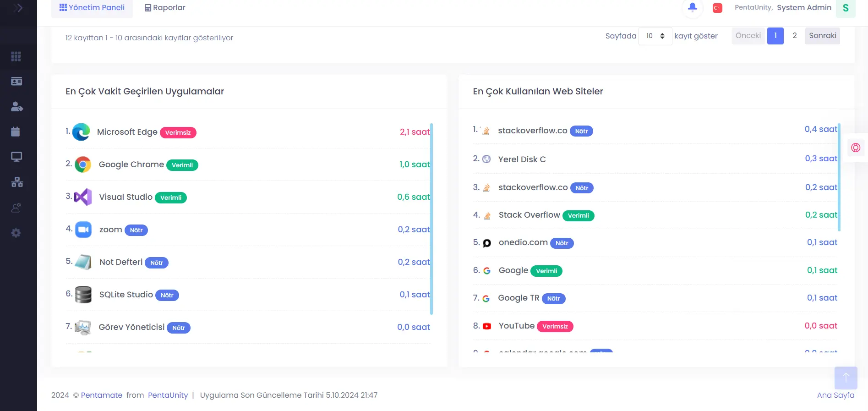The height and width of the screenshot is (411, 868).
Task: Switch to Yönetim Paneli tab
Action: click(x=92, y=8)
